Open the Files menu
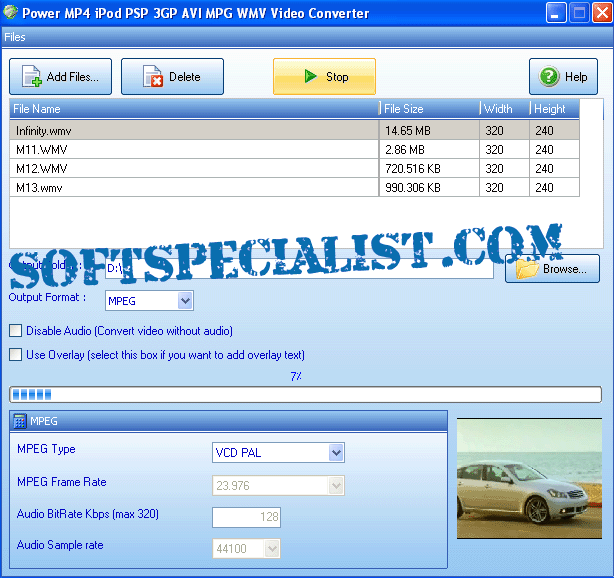Screen dimensions: 614x578 pyautogui.click(x=15, y=37)
